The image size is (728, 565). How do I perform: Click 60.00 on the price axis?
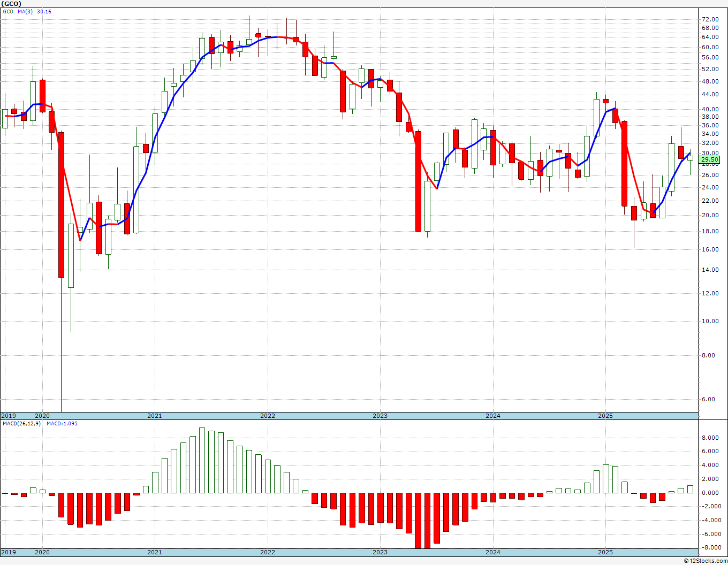(710, 47)
